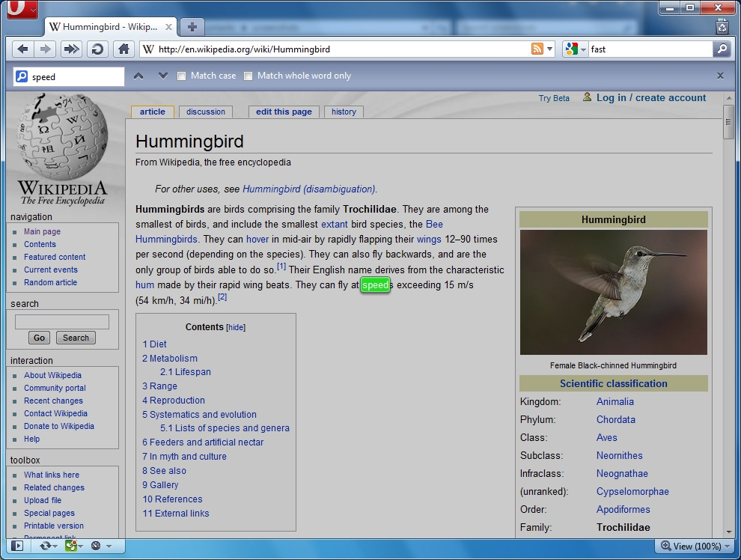Reload the page with the Reload button
Viewport: 741px width, 560px height.
97,49
